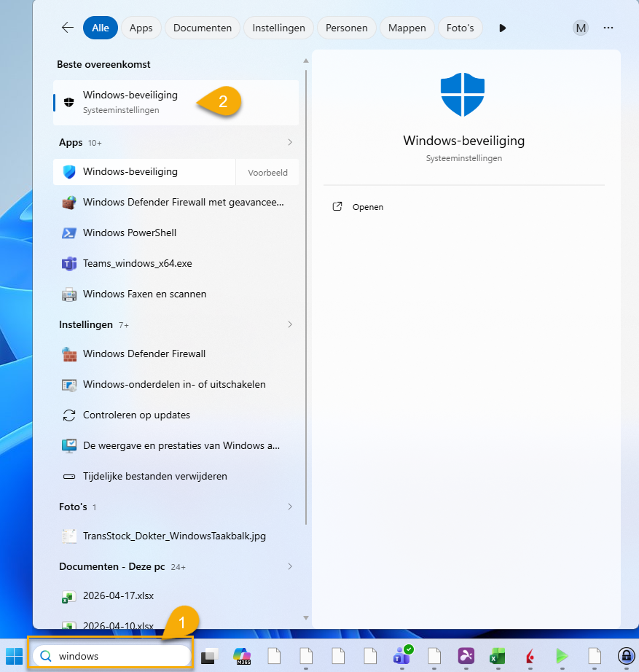Click the Windows Defender Firewall brick icon

pyautogui.click(x=69, y=354)
